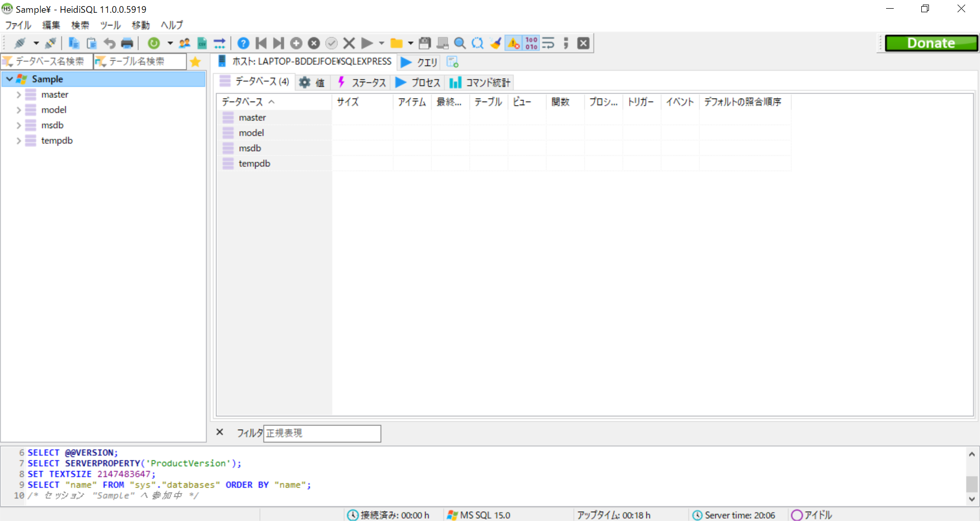The image size is (980, 521).
Task: Switch to the プロセス tab
Action: pyautogui.click(x=418, y=82)
